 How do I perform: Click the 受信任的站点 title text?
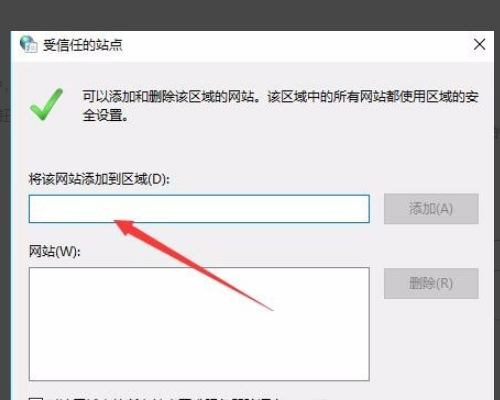pos(83,45)
